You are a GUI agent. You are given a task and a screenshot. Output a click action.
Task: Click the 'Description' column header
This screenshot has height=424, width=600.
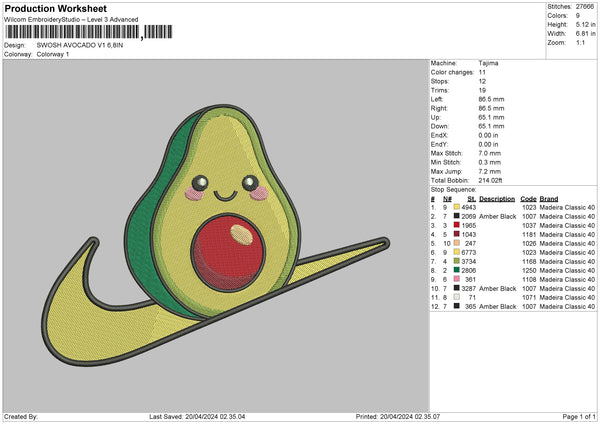497,199
